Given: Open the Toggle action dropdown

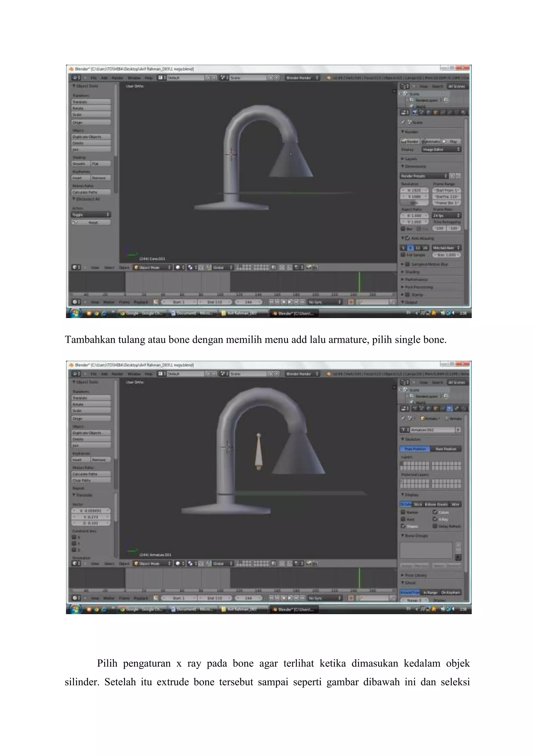Looking at the screenshot, I should [x=91, y=214].
